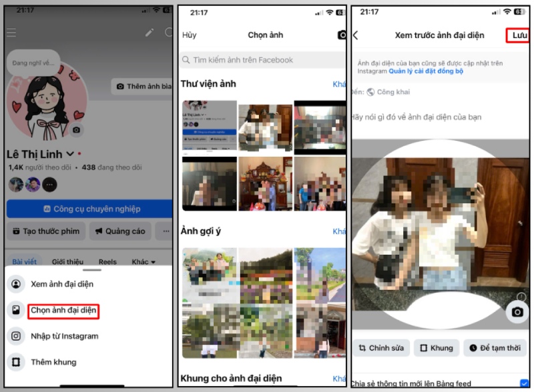Open search with the magnifier icon
Viewport: 534px width, 392px height.
click(168, 32)
